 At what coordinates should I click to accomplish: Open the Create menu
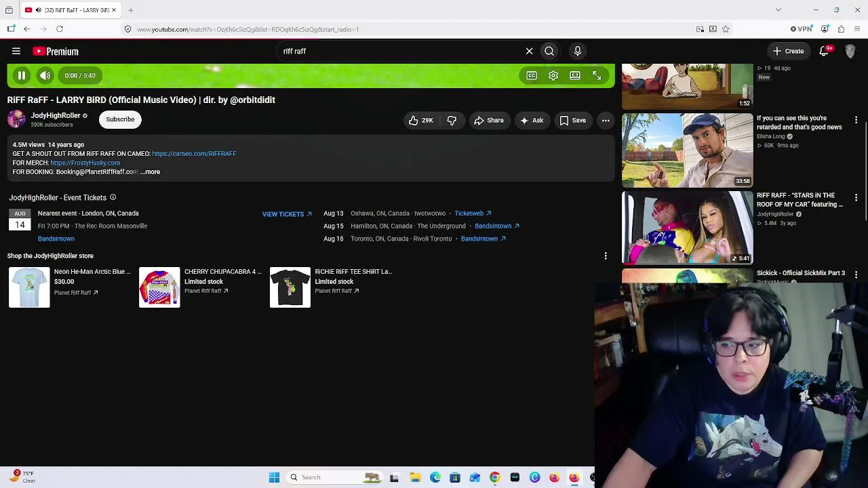(787, 51)
